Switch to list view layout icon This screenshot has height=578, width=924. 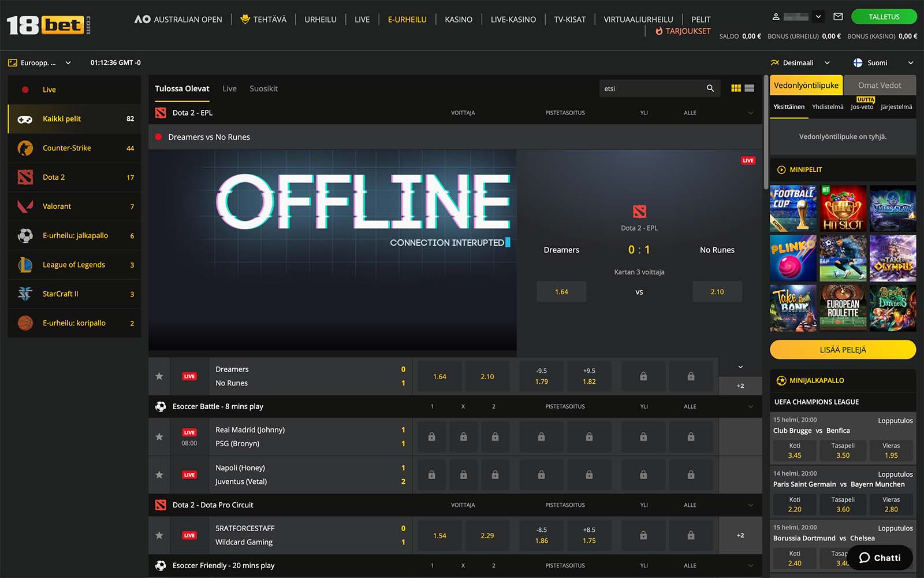[x=750, y=88]
